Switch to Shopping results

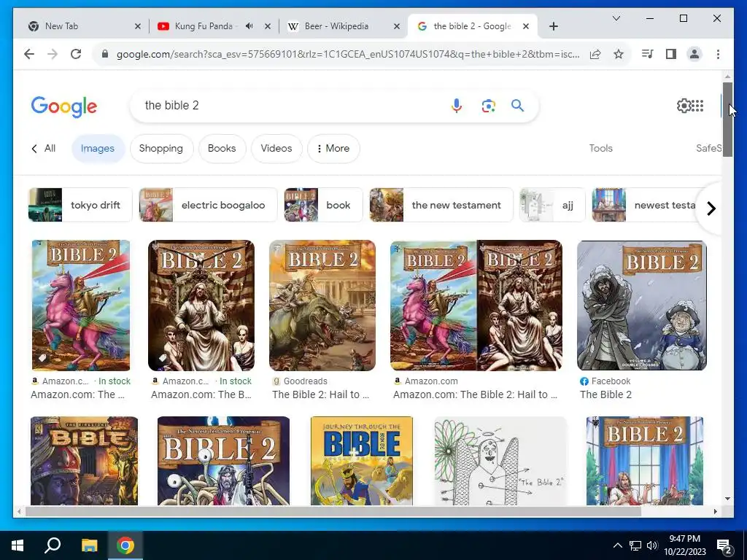[x=161, y=148]
